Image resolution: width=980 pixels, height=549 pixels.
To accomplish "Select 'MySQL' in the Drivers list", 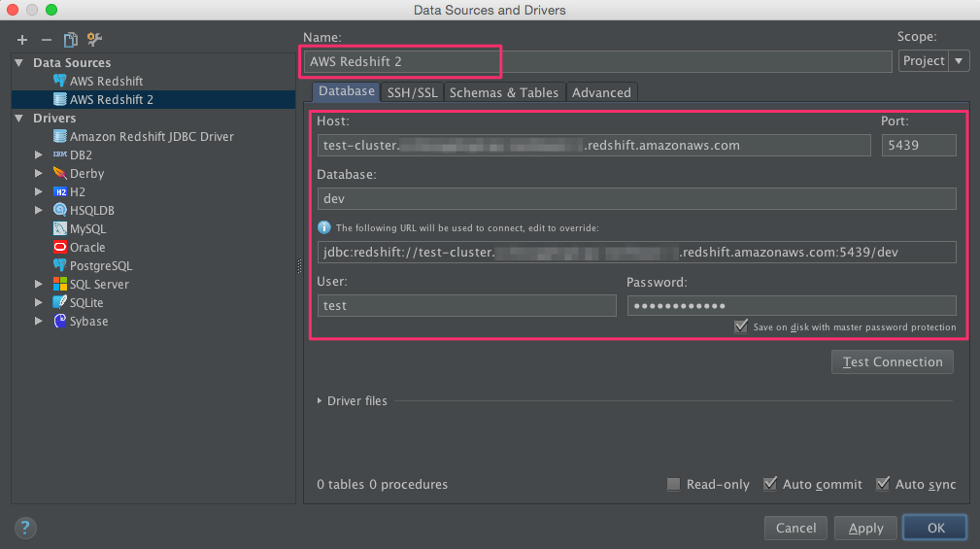I will click(153, 229).
